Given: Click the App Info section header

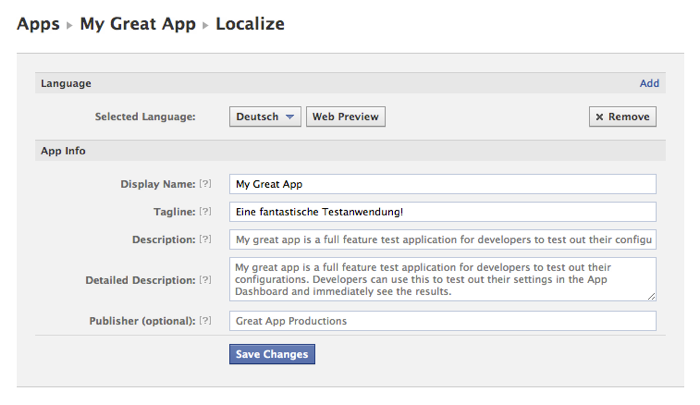Looking at the screenshot, I should point(64,151).
